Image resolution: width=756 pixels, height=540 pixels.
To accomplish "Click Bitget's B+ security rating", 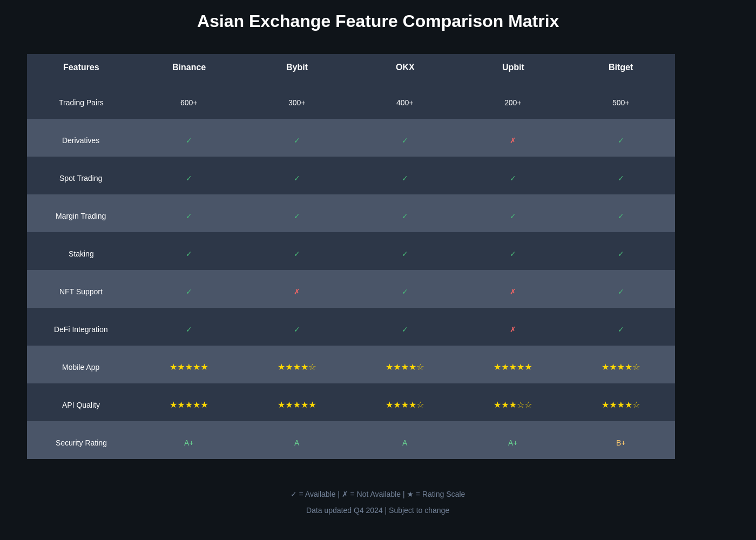I will (x=621, y=443).
